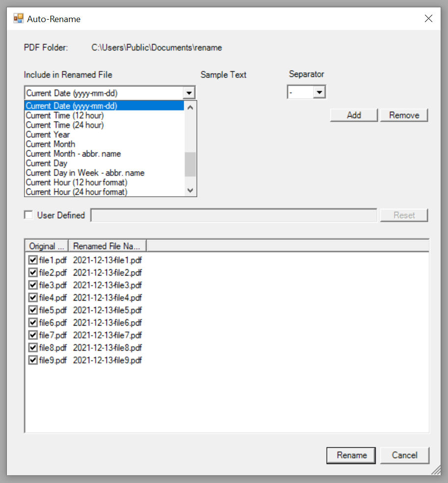This screenshot has height=483, width=448.
Task: Choose Current Year from the list
Action: [x=104, y=135]
